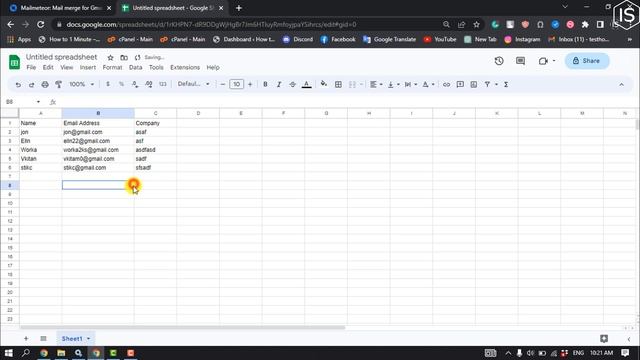Image resolution: width=640 pixels, height=360 pixels.
Task: Create a filter icon
Action: [x=487, y=84]
